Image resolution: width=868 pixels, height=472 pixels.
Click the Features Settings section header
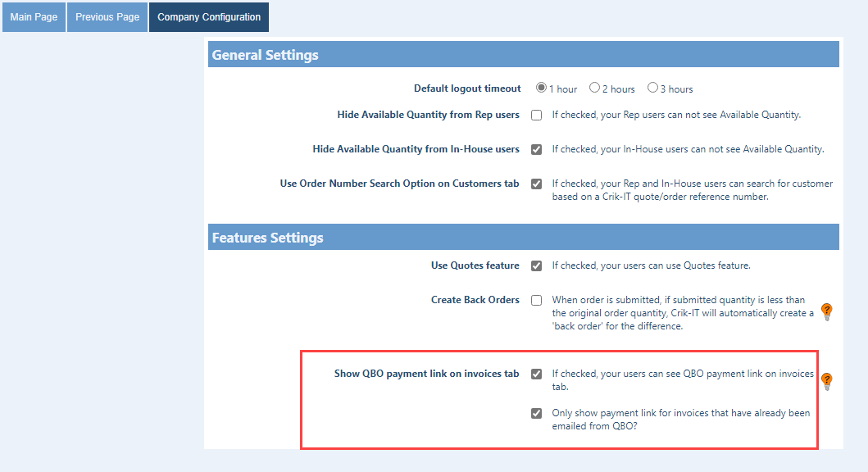click(268, 238)
